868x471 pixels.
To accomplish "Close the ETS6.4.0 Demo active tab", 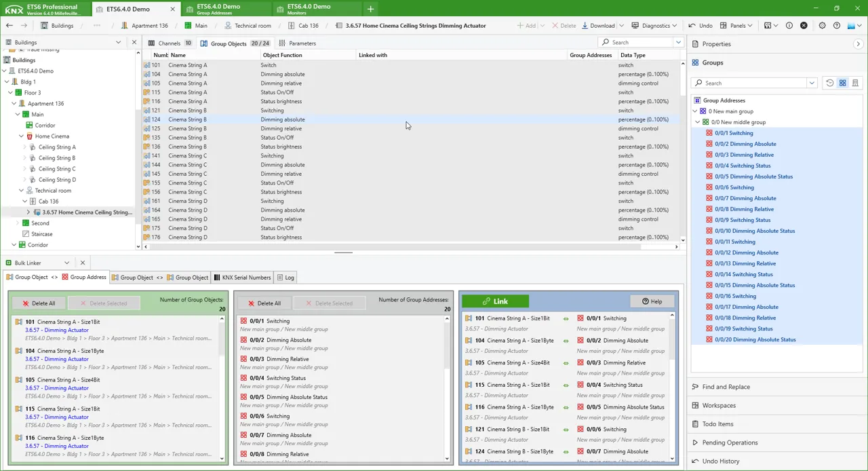I will pyautogui.click(x=172, y=9).
